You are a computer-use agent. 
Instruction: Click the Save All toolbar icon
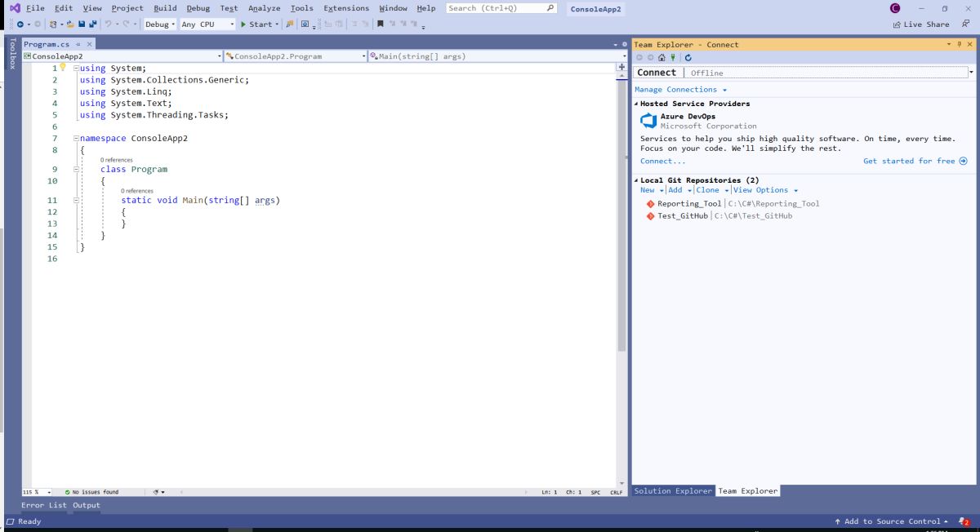tap(94, 24)
